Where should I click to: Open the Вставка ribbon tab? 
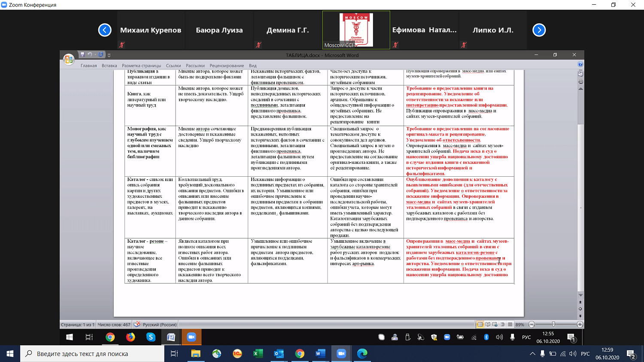[109, 66]
